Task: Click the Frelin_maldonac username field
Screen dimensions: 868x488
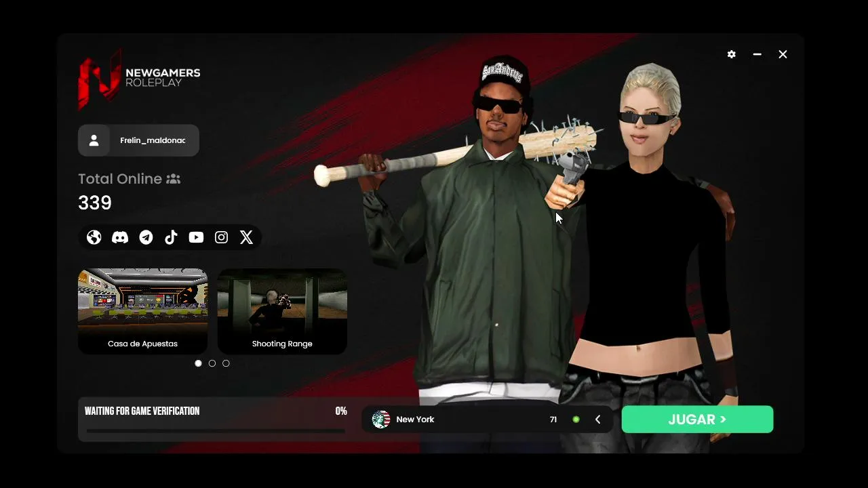Action: click(138, 140)
